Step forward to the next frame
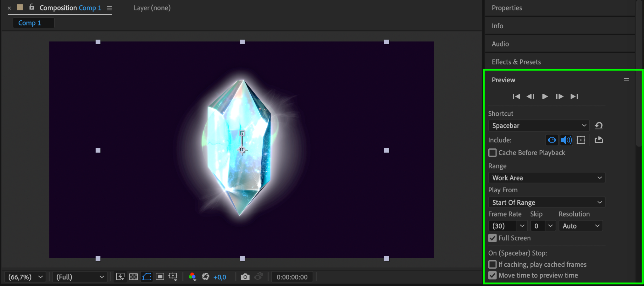The image size is (644, 286). 559,96
